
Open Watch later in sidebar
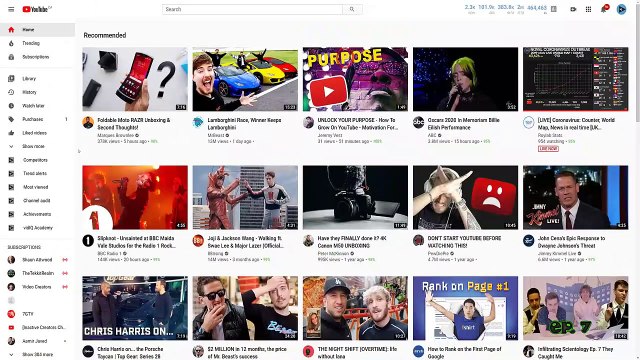coord(37,106)
